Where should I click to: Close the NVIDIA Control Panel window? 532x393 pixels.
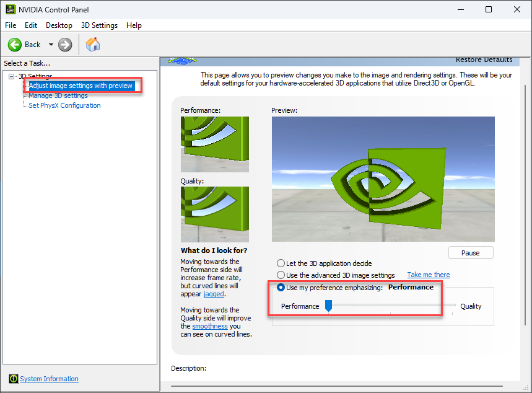coord(517,9)
